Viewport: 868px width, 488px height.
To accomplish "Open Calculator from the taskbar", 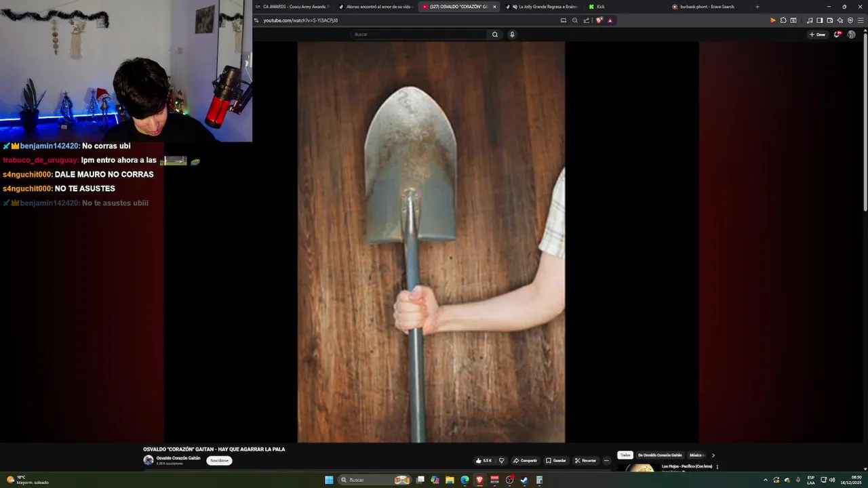I will [539, 480].
